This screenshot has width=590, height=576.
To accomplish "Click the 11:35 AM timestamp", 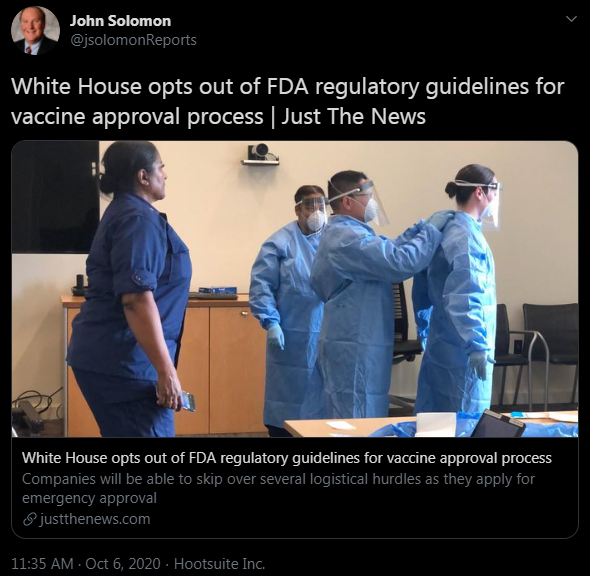I will pos(43,564).
